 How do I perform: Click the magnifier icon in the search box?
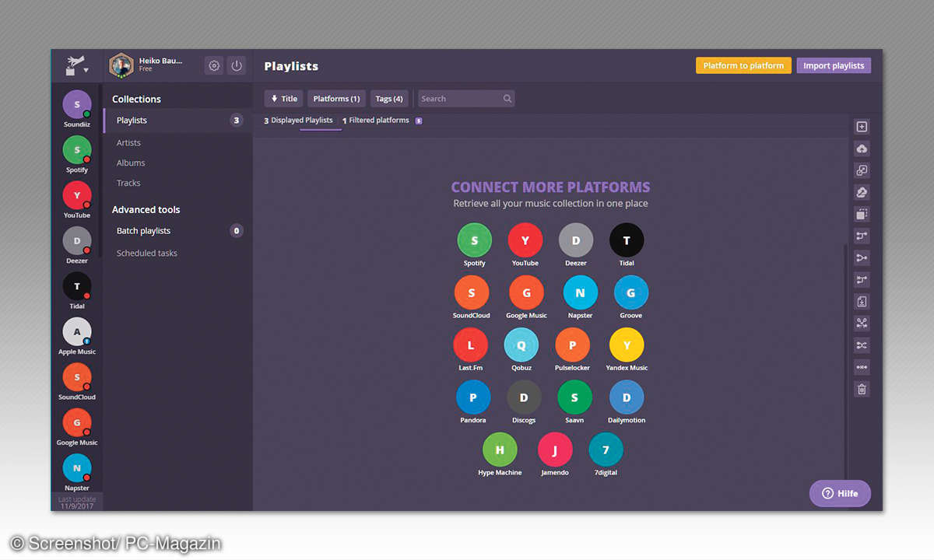[x=507, y=99]
